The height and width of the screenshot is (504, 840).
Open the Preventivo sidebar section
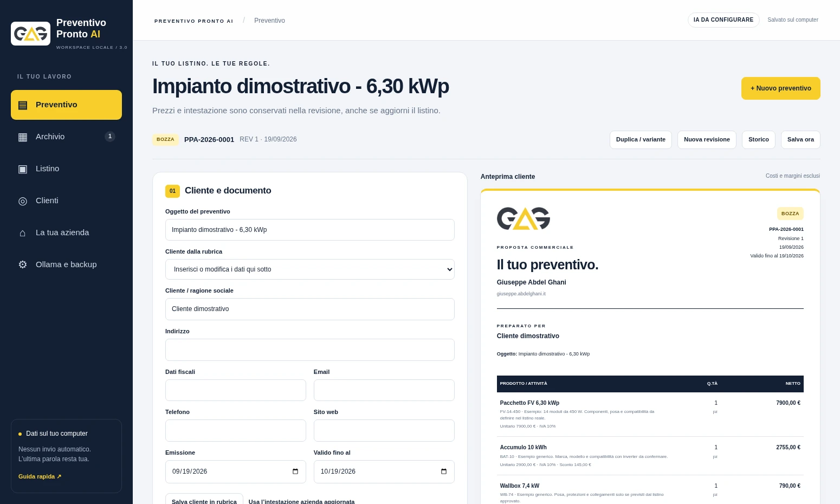(66, 105)
